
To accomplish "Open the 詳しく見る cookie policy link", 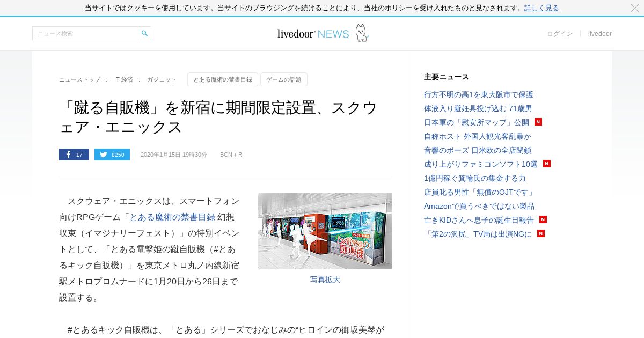I will click(541, 8).
